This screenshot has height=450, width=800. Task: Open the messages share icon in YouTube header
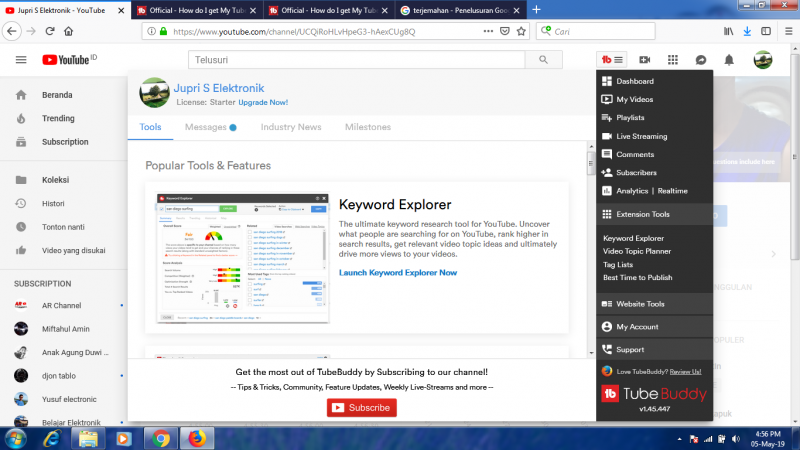[701, 60]
